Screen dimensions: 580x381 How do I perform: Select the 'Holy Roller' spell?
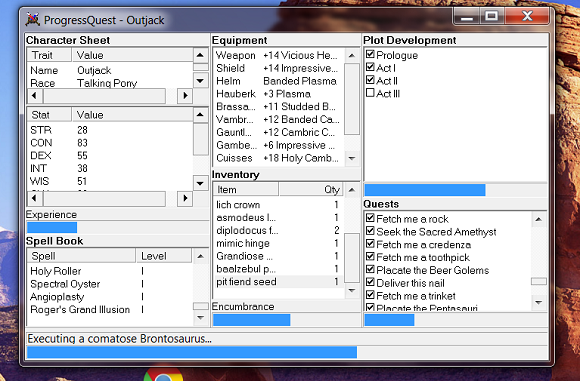(x=110, y=271)
